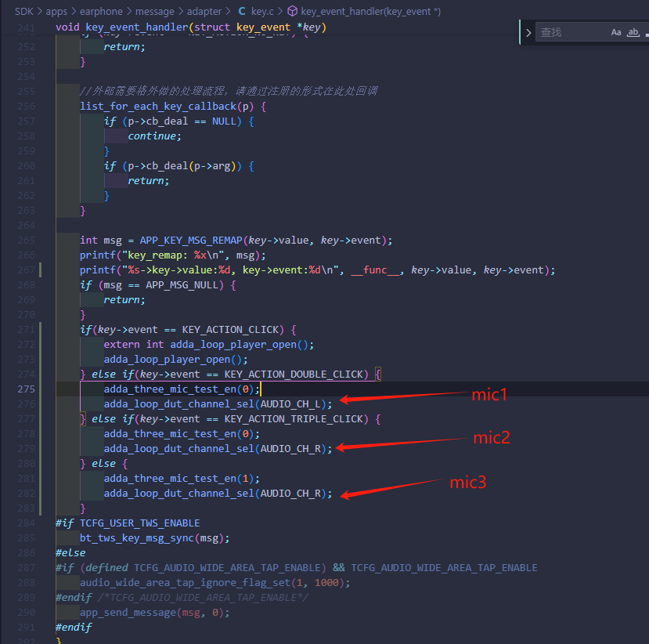The height and width of the screenshot is (644, 649).
Task: Select key.c in the breadcrumb
Action: click(x=262, y=11)
